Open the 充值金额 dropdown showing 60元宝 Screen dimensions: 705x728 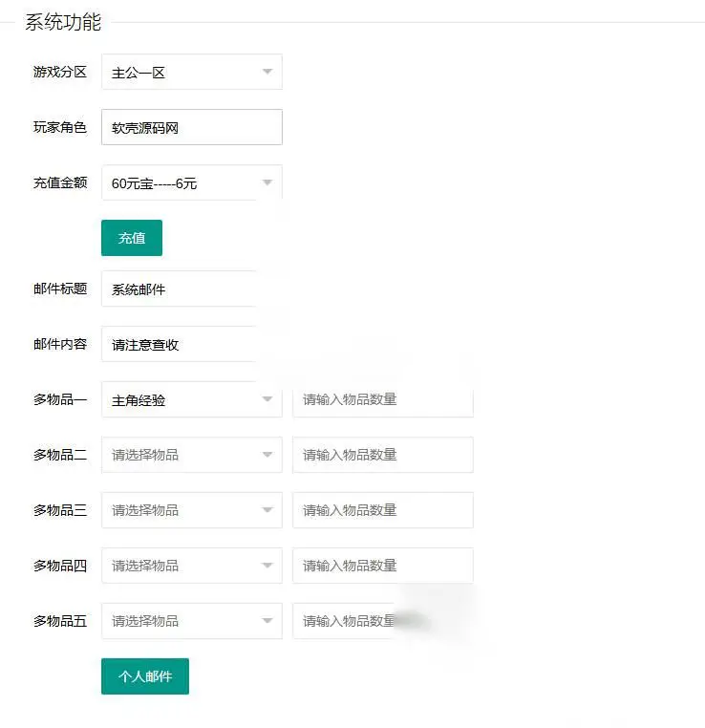192,182
